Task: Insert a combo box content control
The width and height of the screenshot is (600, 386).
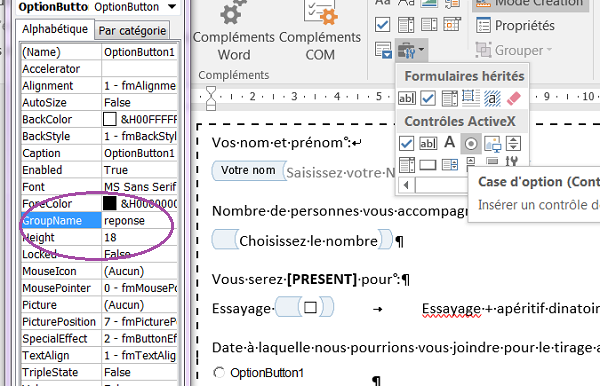Action: coord(406,25)
